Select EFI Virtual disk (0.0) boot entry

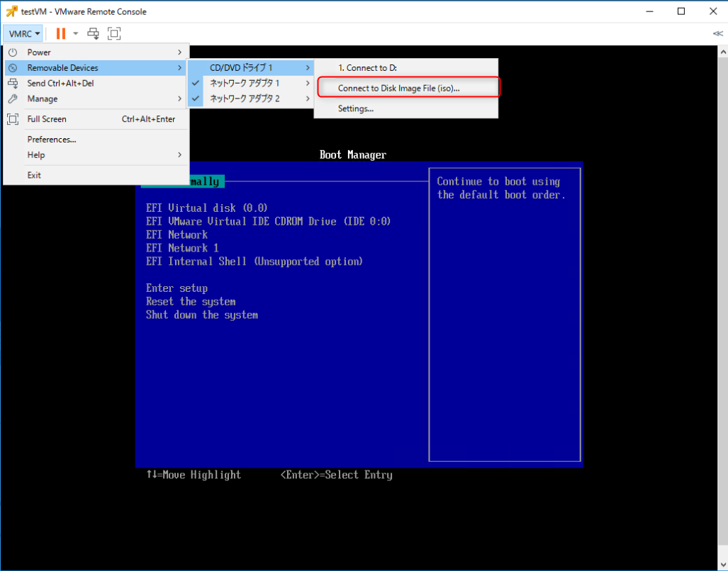point(206,208)
